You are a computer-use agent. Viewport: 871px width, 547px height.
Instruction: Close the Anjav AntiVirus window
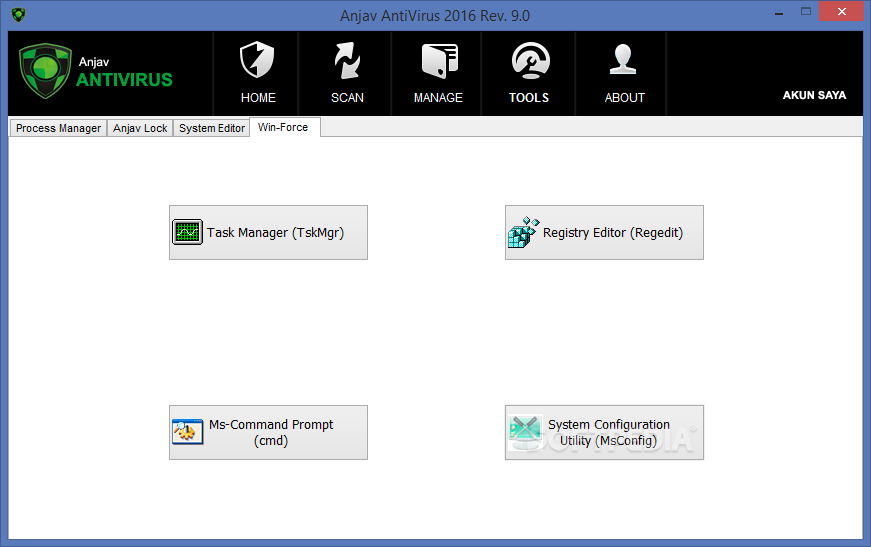point(842,12)
